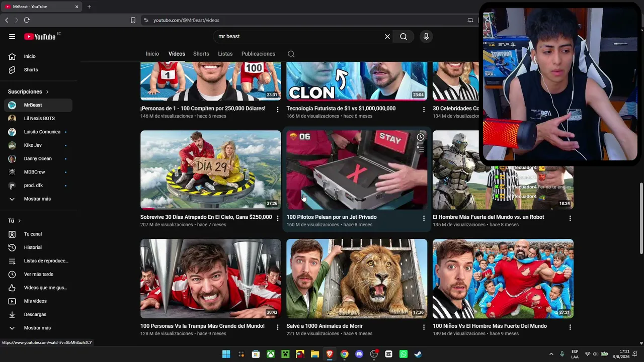Add 100 Pilotos video to watch later
Image resolution: width=644 pixels, height=362 pixels.
pyautogui.click(x=421, y=137)
